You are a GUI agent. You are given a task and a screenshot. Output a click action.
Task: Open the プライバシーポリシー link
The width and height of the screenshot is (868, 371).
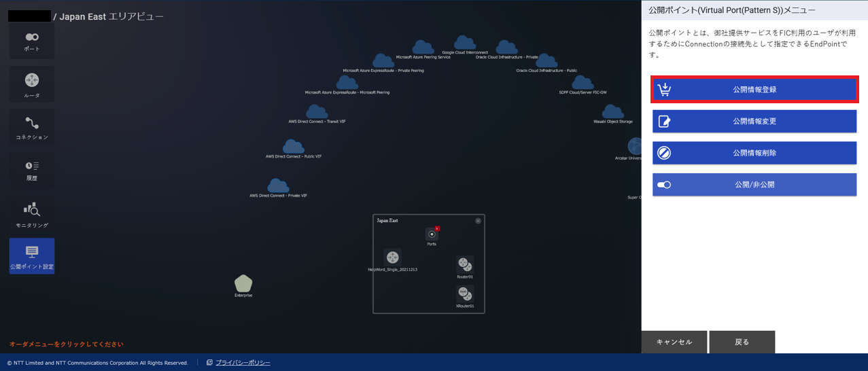click(x=243, y=363)
